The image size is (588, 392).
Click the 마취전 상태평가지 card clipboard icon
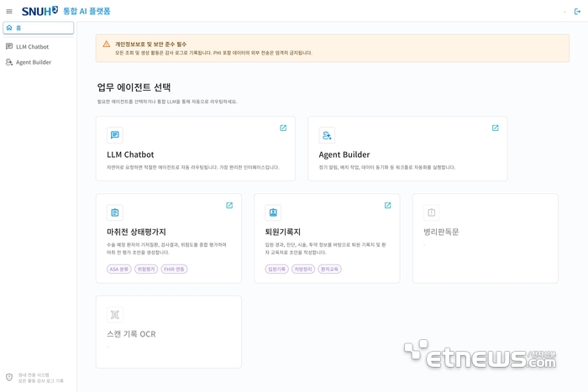coord(115,212)
